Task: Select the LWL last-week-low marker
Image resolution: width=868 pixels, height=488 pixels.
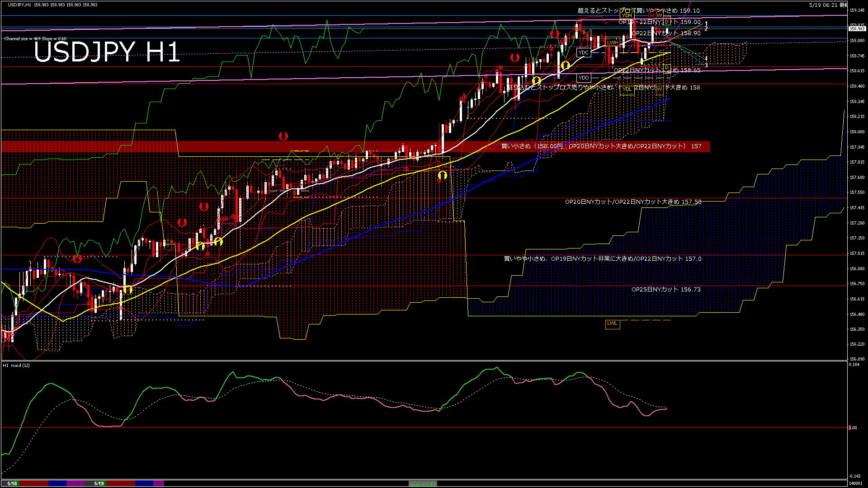Action: point(612,324)
